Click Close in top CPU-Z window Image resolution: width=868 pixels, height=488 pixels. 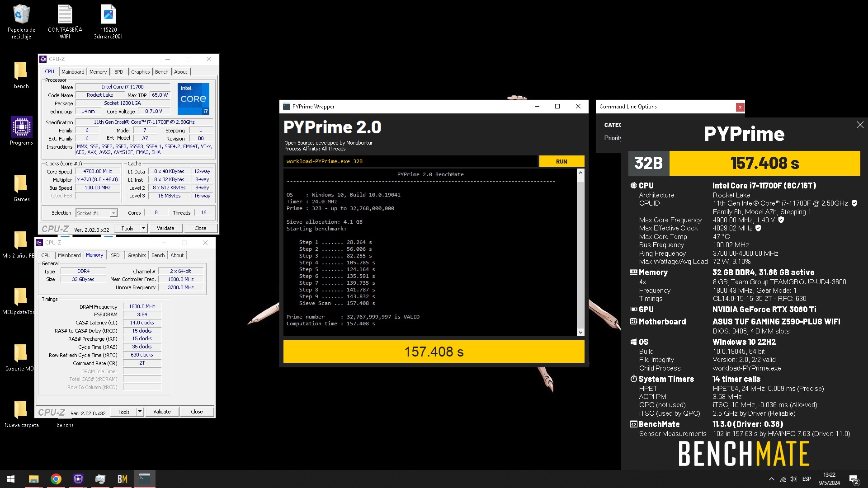(x=200, y=228)
